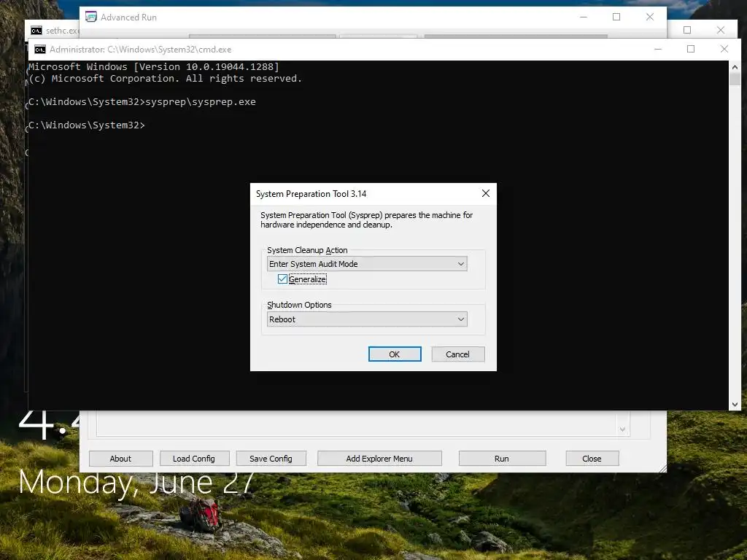The width and height of the screenshot is (747, 560).
Task: Minimize the cmd.exe window
Action: (x=658, y=49)
